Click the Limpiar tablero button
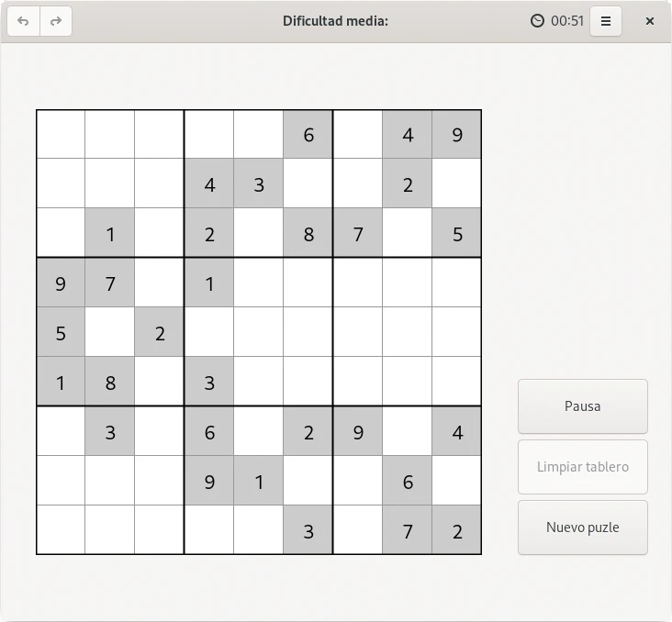 click(x=583, y=467)
